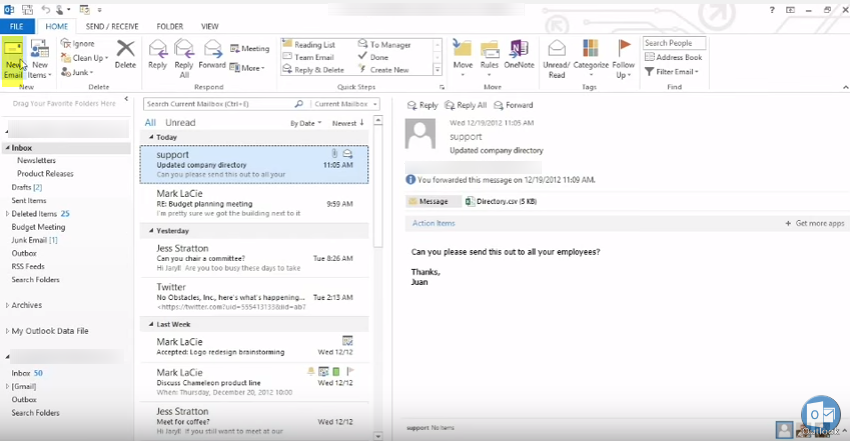The width and height of the screenshot is (850, 441).
Task: Click the Search Current Mailbox field
Action: [219, 103]
